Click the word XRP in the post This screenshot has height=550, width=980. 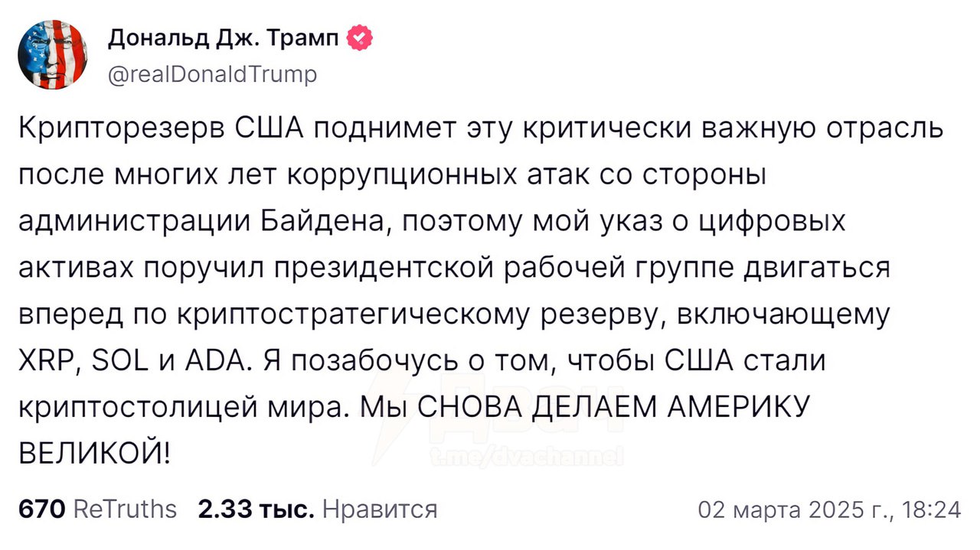[45, 362]
